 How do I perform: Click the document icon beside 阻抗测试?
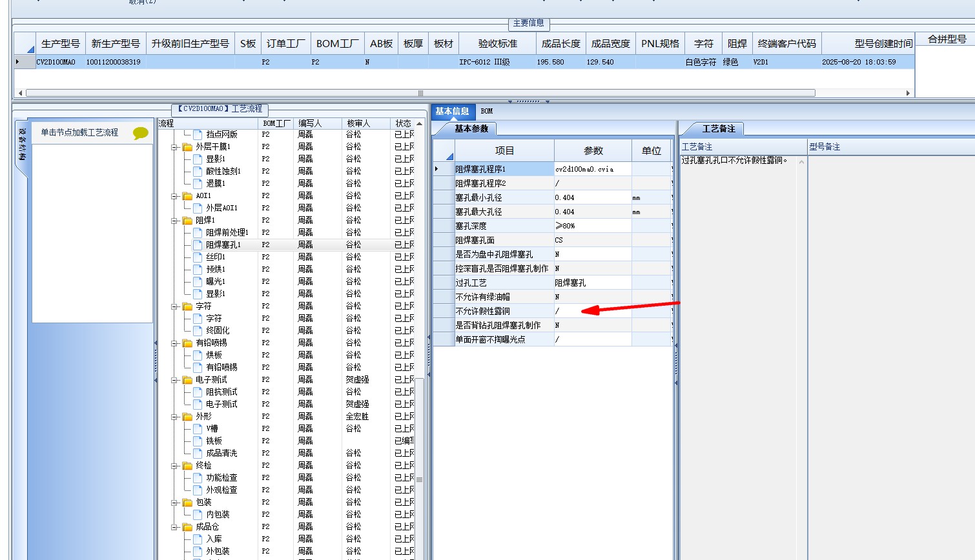coord(198,392)
